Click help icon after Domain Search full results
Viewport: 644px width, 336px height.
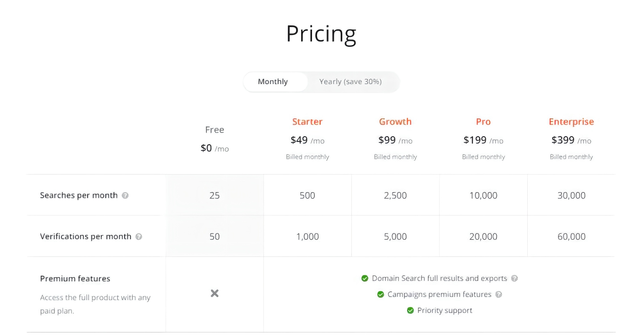[514, 278]
